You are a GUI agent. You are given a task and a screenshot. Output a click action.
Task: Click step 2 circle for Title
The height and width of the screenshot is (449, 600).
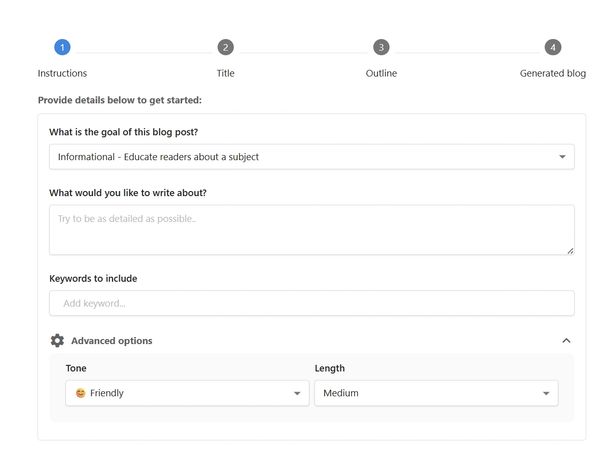click(226, 47)
